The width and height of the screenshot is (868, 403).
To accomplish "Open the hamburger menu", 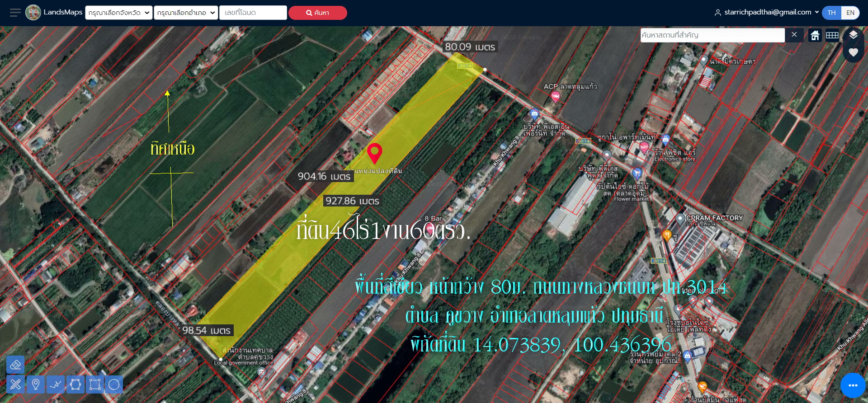I will 15,13.
